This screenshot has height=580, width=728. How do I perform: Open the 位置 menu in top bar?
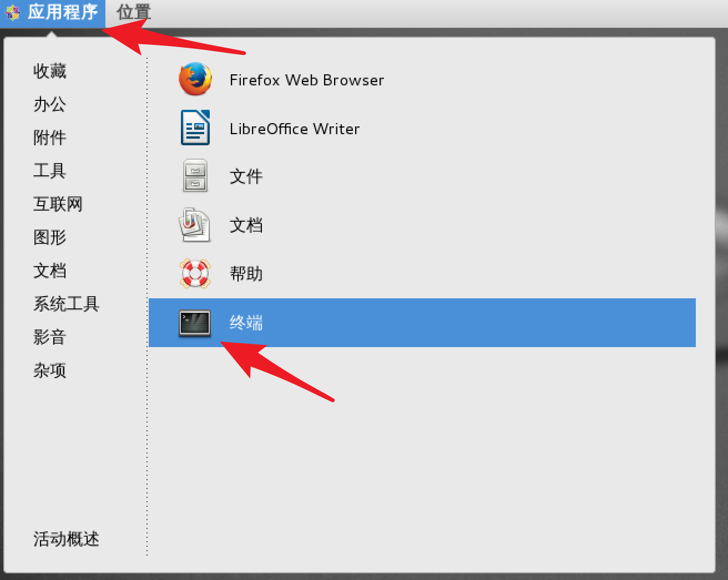click(134, 12)
